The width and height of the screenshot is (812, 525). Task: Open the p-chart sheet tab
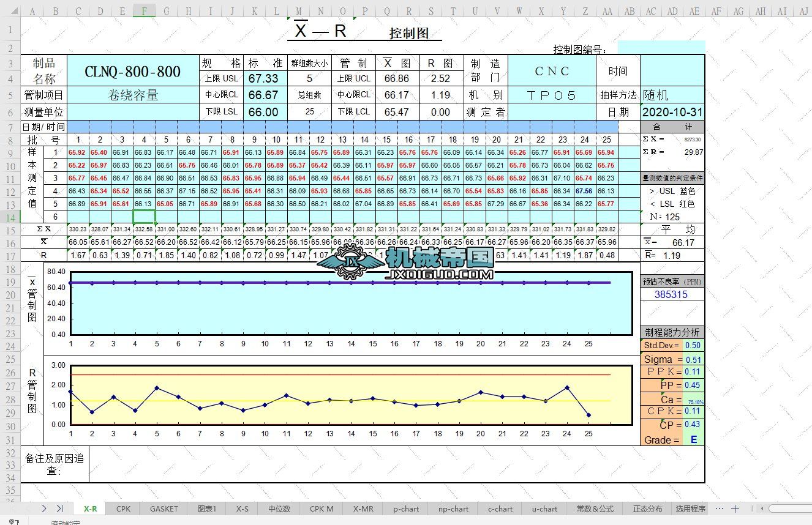[x=405, y=508]
